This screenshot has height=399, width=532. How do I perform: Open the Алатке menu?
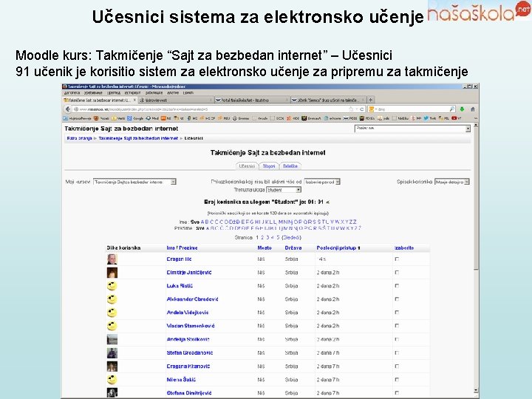coord(173,92)
